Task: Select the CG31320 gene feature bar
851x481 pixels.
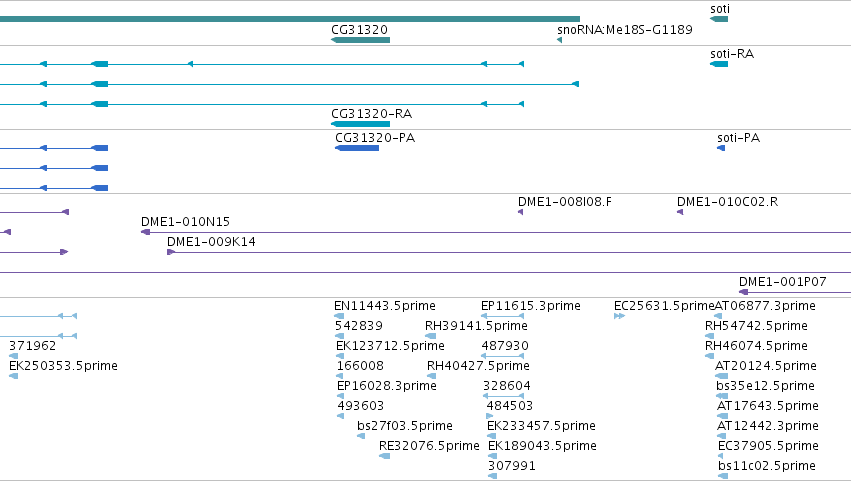Action: pyautogui.click(x=360, y=40)
